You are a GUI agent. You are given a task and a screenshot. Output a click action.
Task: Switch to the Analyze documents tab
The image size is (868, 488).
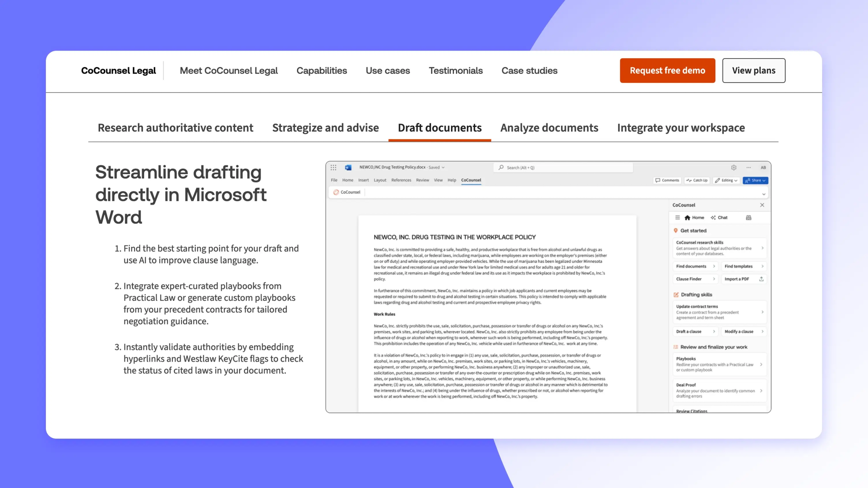coord(549,128)
